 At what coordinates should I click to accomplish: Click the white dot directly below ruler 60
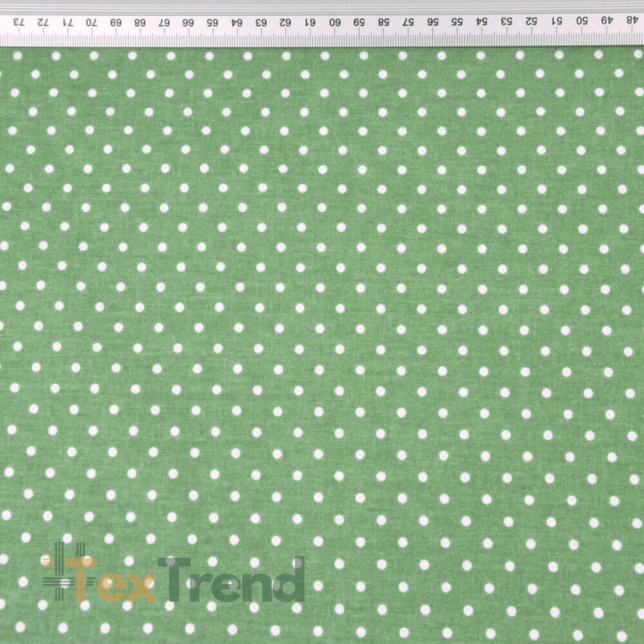pos(325,55)
